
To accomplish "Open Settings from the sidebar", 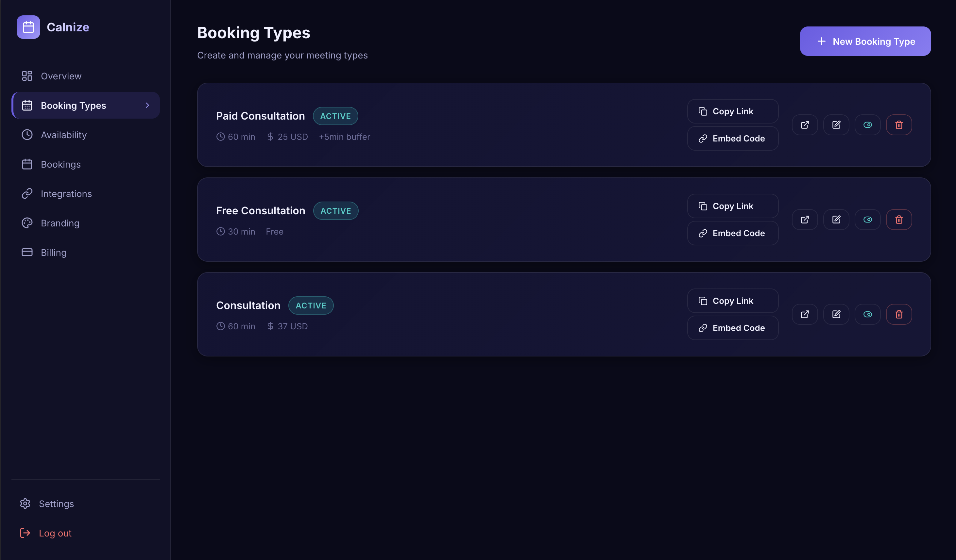I will pyautogui.click(x=57, y=503).
